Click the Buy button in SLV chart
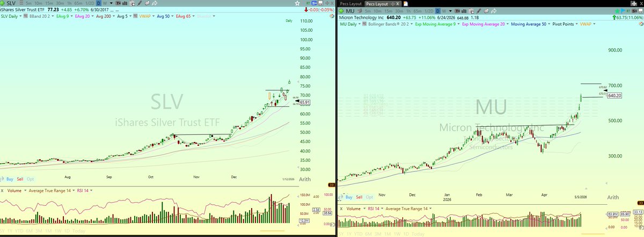This screenshot has width=644, height=237. [10, 179]
